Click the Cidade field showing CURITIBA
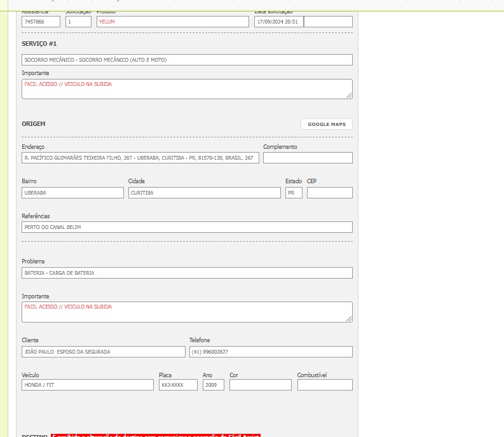Viewport: 504px width, 437px height. 204,193
